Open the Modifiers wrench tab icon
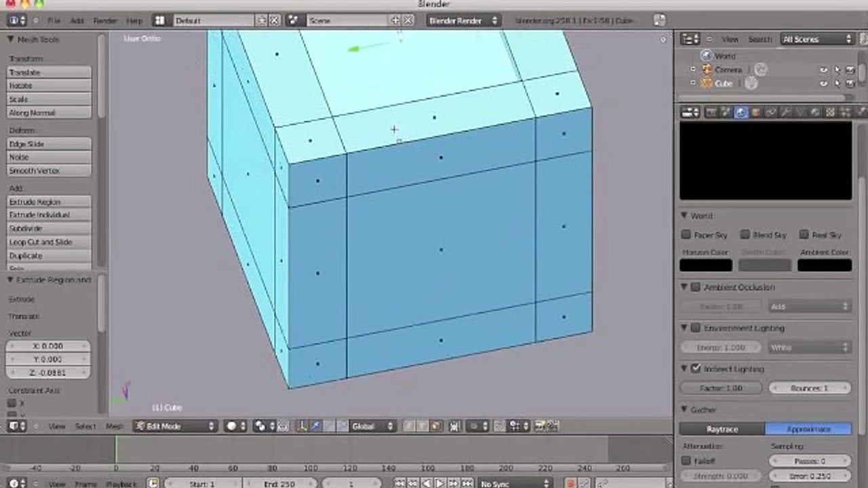 (785, 113)
